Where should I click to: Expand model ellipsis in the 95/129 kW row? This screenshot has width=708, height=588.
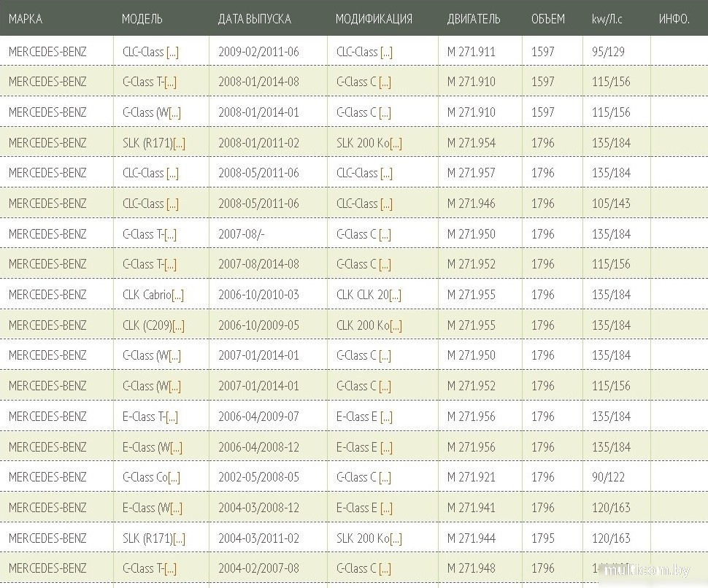pos(172,53)
